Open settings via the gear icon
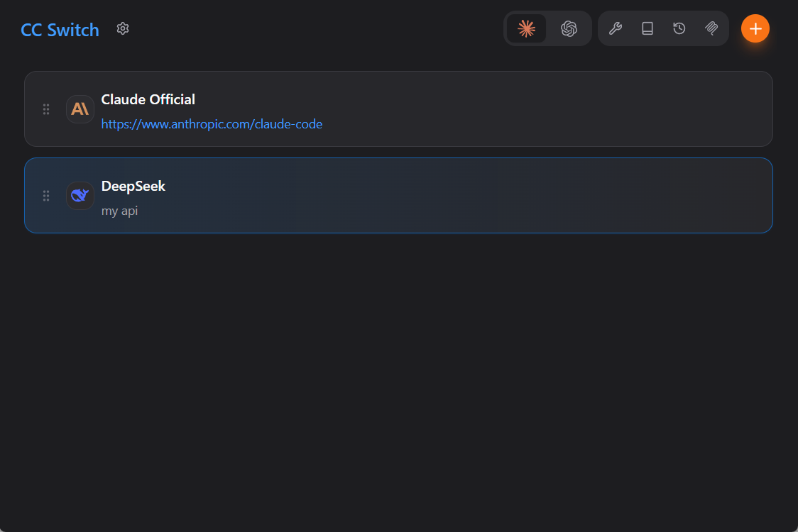 (123, 28)
